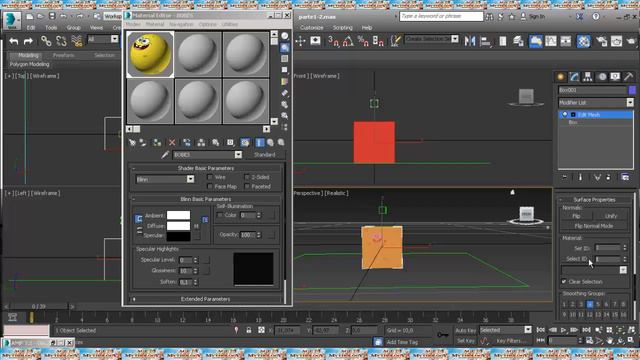640x360 pixels.
Task: Open the Customize menu
Action: [311, 28]
